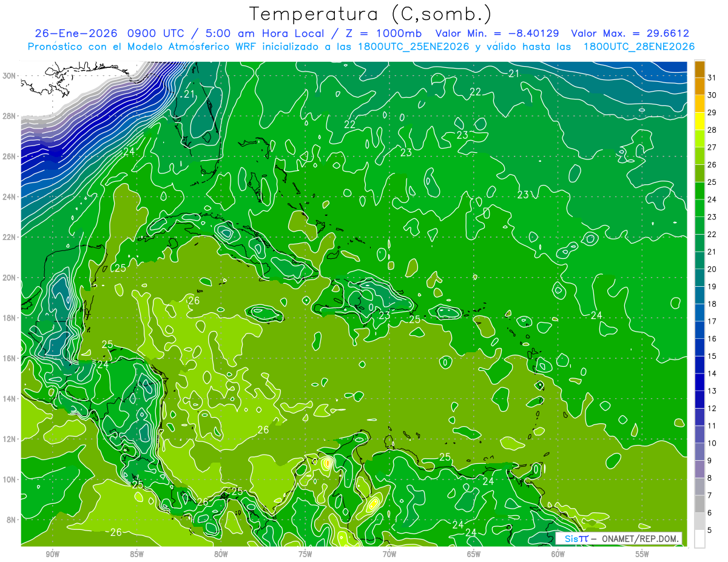Click the 10N latitude axis label

point(9,480)
